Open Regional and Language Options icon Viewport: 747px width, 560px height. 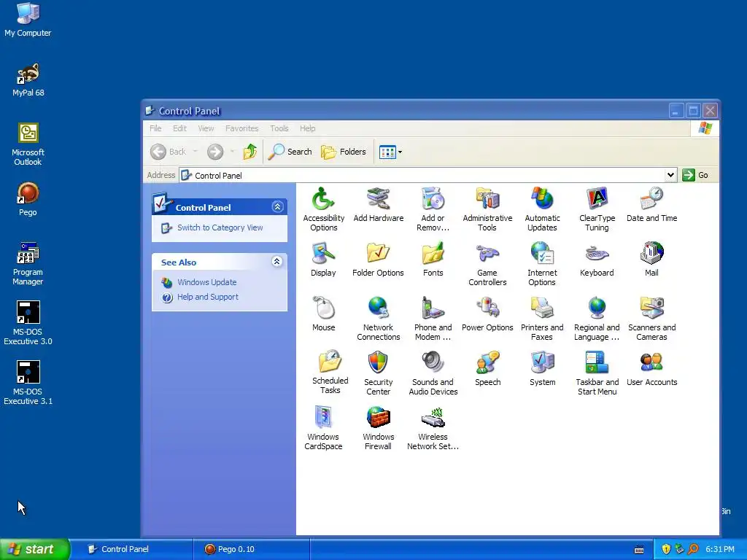point(597,308)
